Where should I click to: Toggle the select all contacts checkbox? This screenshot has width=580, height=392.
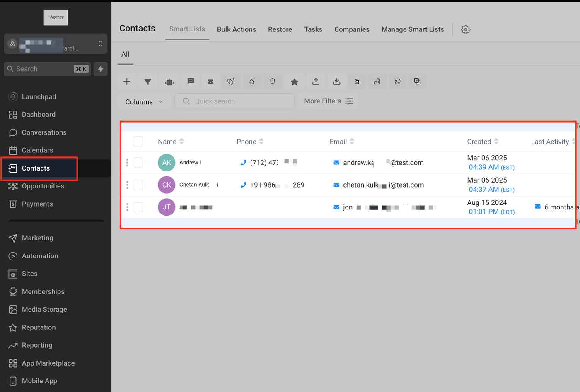click(138, 142)
